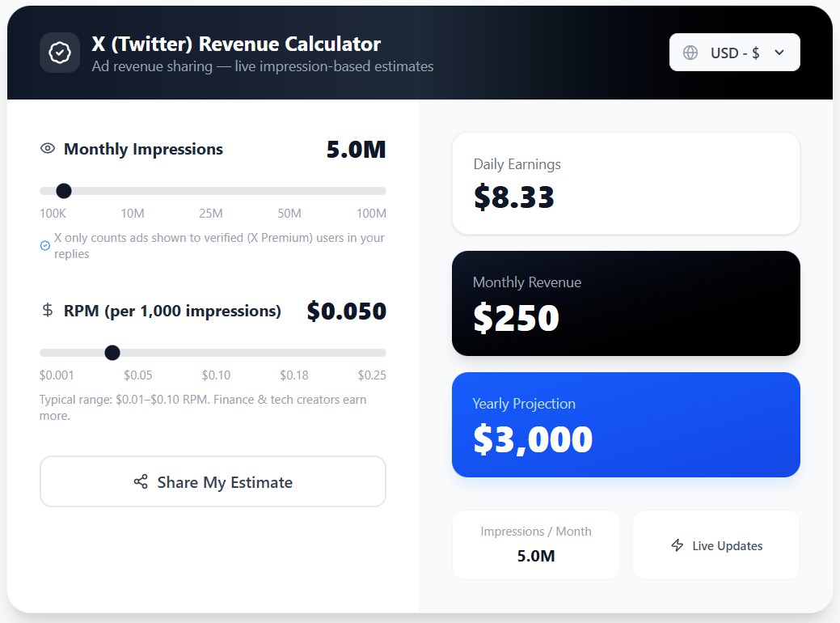Click the Impressions / Month stat box

click(535, 545)
